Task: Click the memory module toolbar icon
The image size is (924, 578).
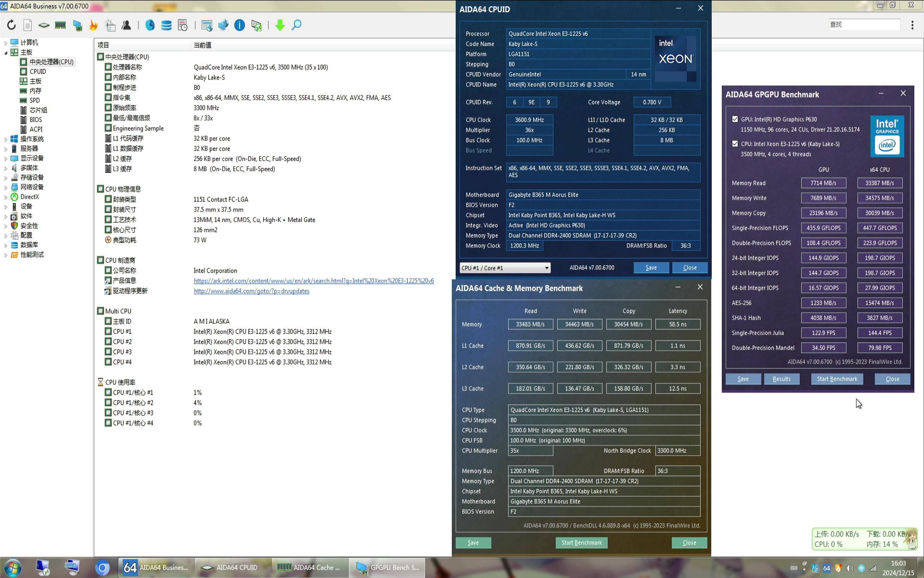Action: click(x=60, y=25)
